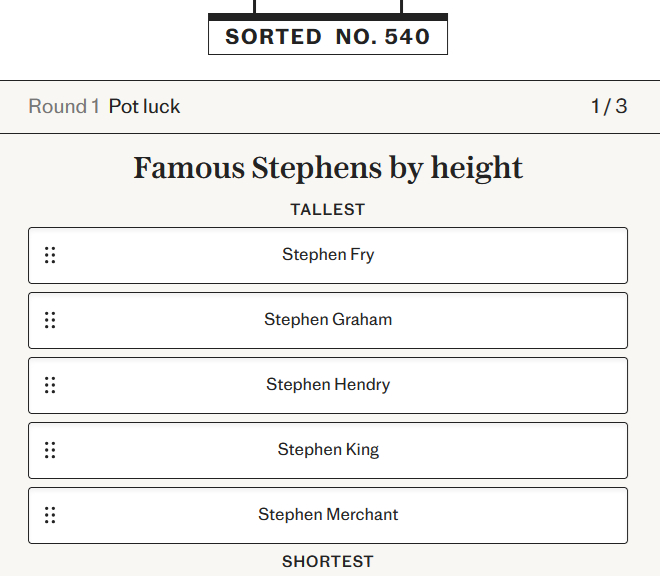Viewport: 660px width, 576px height.
Task: Click the 1 / 3 progress counter
Action: 608,106
